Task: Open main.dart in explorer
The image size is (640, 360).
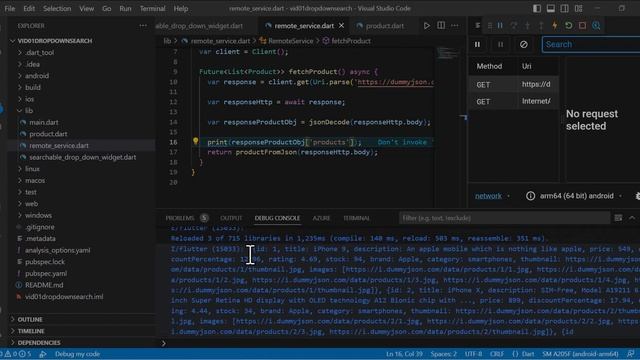Action: coord(43,122)
